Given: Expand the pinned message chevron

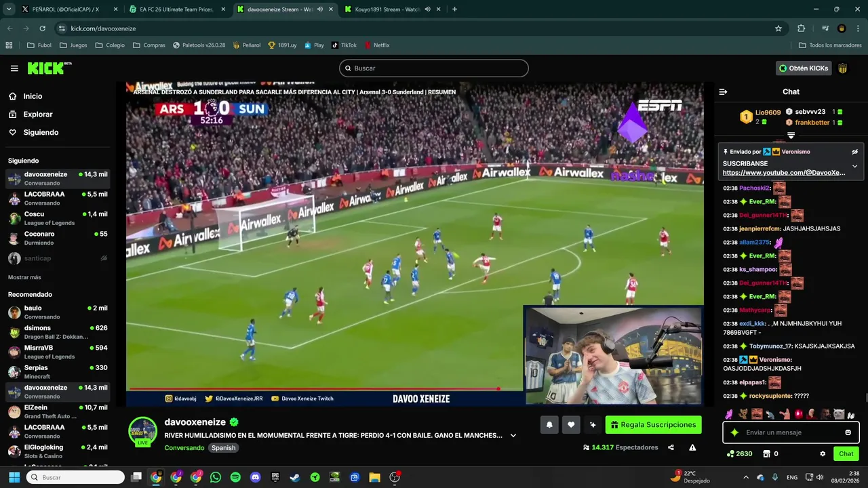Looking at the screenshot, I should 854,166.
